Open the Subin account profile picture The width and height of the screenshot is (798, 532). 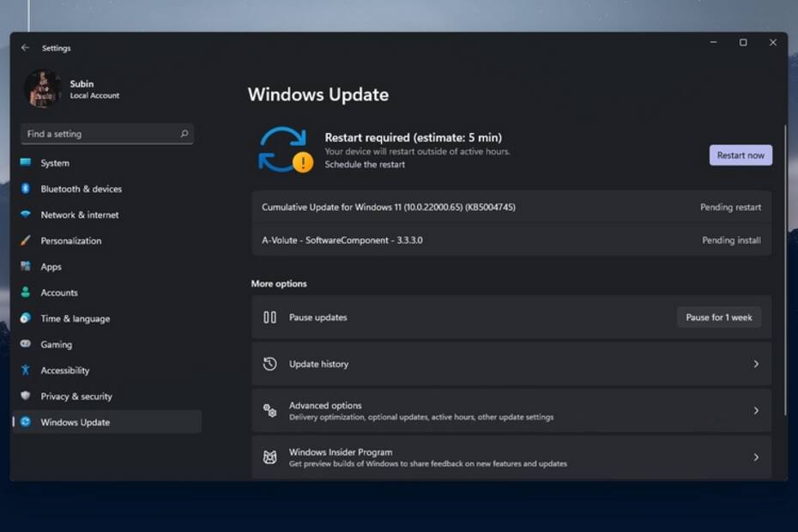coord(43,88)
